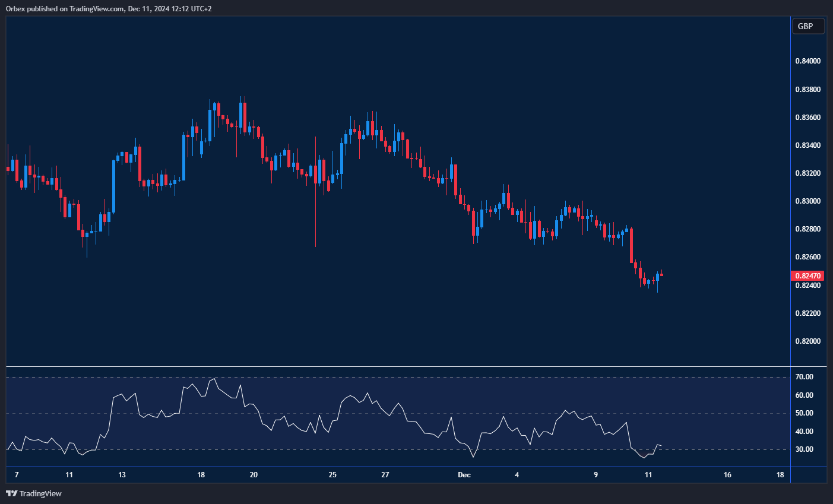This screenshot has width=833, height=504.
Task: Select the 13 date on time axis
Action: 122,475
